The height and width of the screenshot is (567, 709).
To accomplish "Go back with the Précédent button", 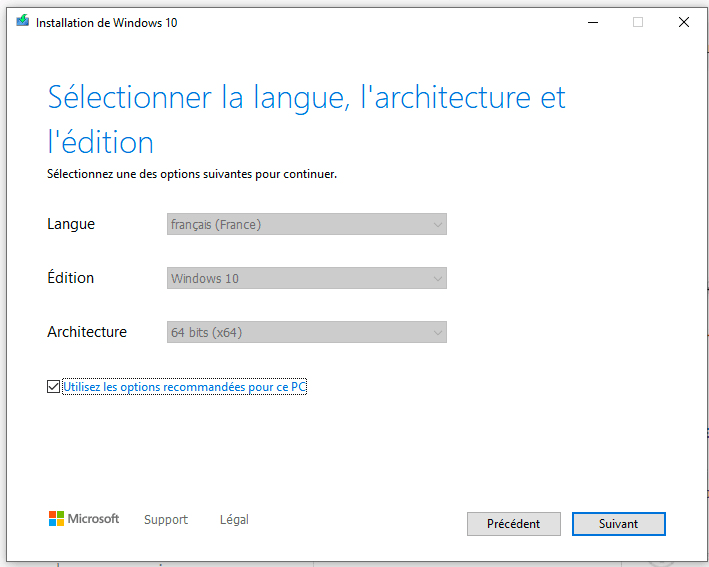I will pyautogui.click(x=514, y=524).
